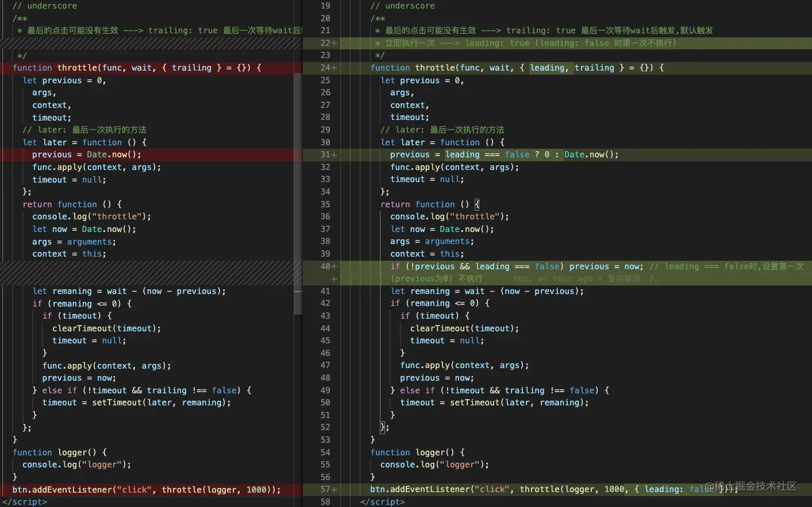Click "leading === false ? 0 :" on line 31
The height and width of the screenshot is (507, 812).
point(502,154)
